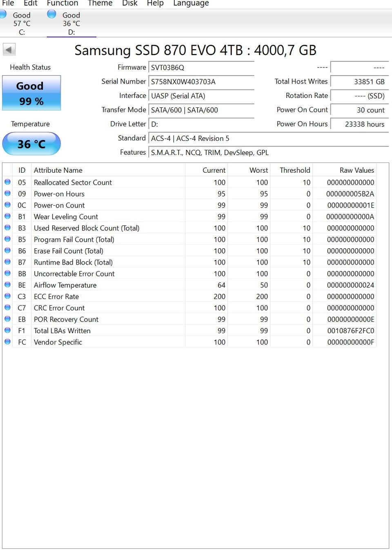Click Rotation Rate value (SSD)
Image resolution: width=392 pixels, height=550 pixels.
tap(359, 96)
